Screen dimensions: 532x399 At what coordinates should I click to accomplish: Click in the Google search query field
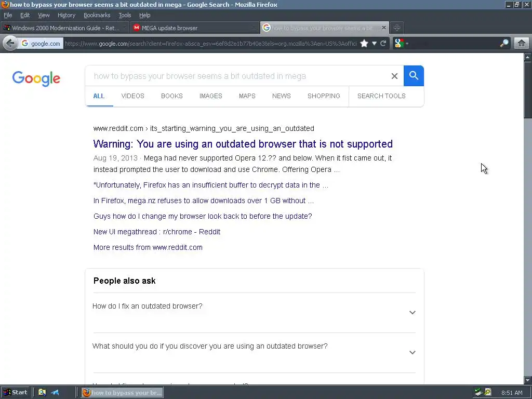point(237,76)
